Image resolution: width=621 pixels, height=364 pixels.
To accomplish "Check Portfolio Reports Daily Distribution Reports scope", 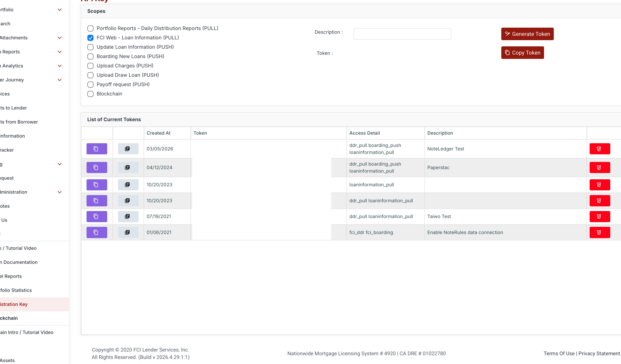I will pos(90,28).
